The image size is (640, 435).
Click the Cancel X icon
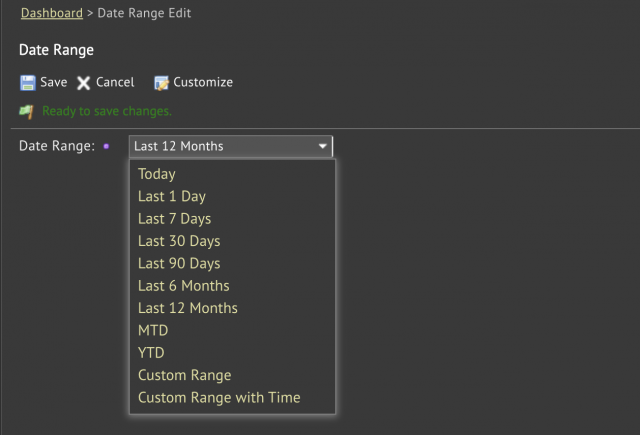tap(84, 83)
